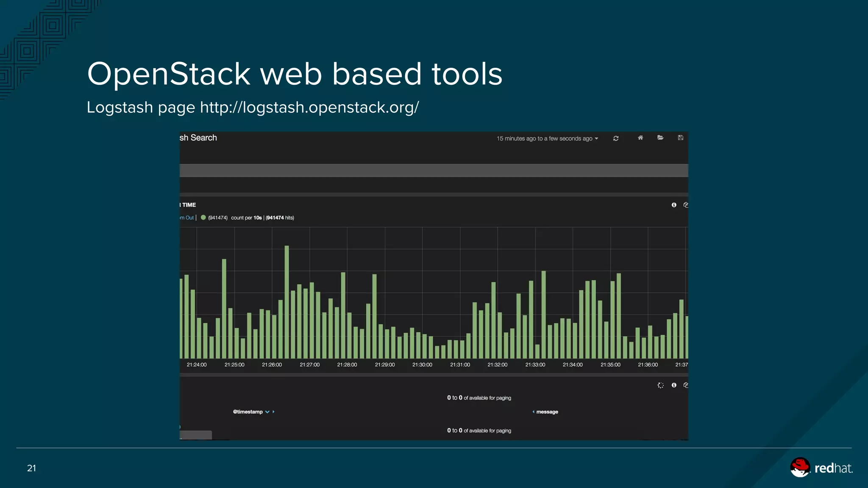The width and height of the screenshot is (868, 488).
Task: Click the 21:30:00 axis label
Action: click(422, 365)
